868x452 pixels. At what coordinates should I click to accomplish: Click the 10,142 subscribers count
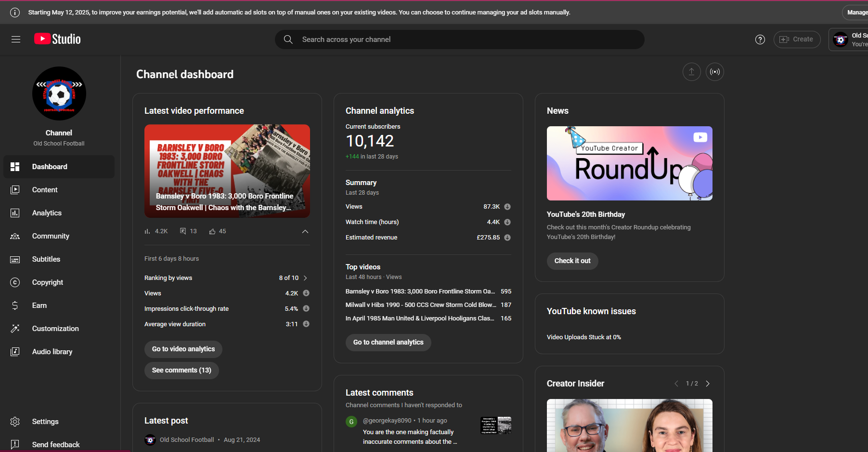370,141
